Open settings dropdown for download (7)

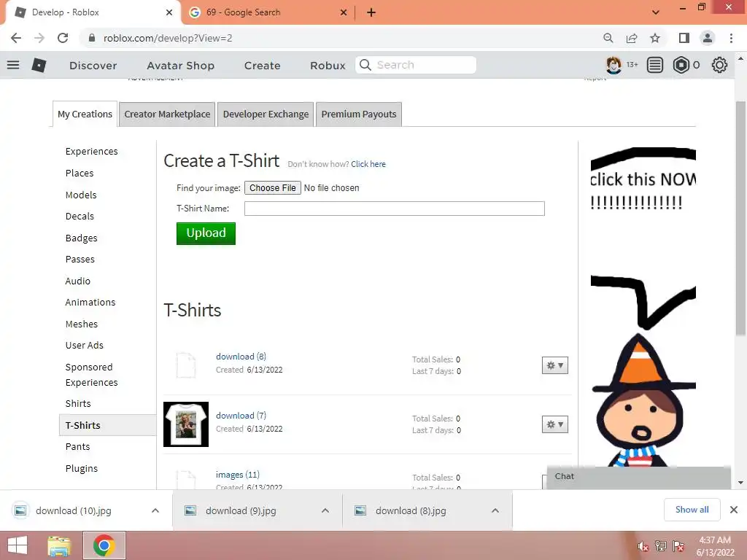click(x=555, y=424)
